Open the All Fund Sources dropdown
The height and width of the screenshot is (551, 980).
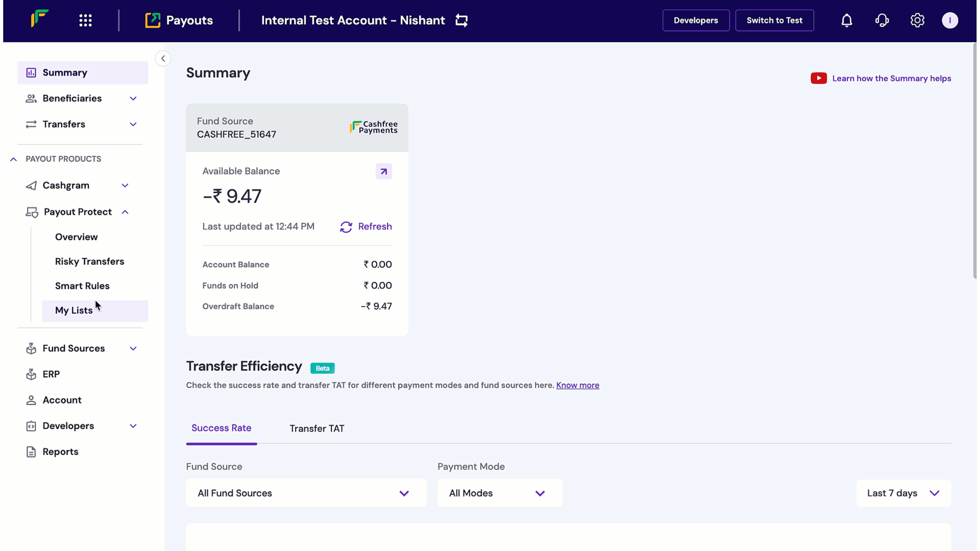(x=306, y=493)
